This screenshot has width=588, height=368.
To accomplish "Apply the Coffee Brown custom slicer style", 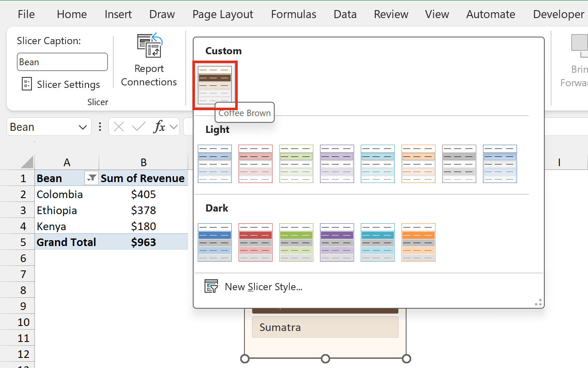I will click(x=215, y=85).
